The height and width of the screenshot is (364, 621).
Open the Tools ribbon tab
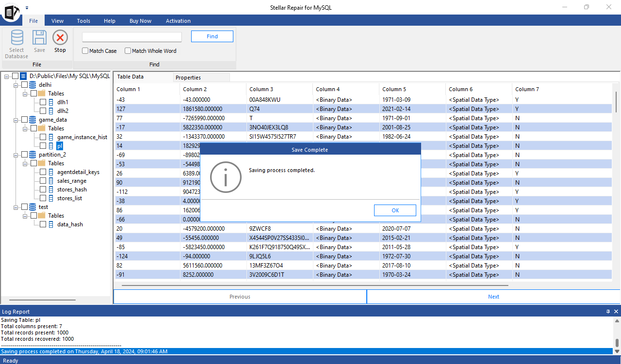[x=83, y=21]
